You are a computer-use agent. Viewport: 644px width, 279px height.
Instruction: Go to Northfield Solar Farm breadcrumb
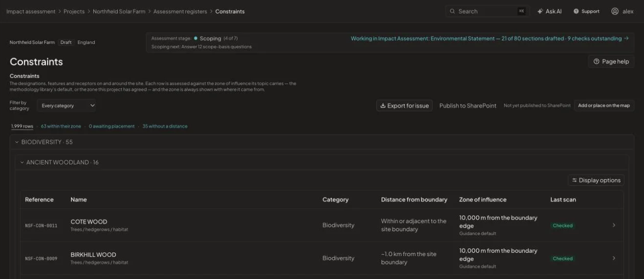119,11
